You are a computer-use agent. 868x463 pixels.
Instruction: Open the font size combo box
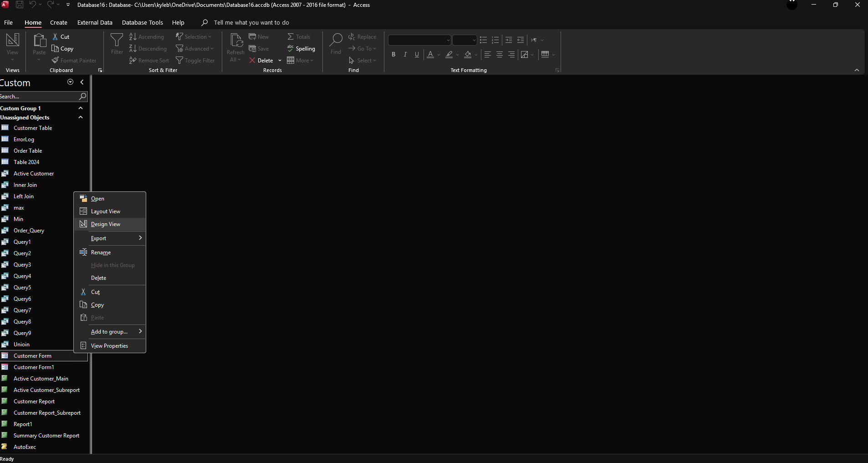(474, 40)
